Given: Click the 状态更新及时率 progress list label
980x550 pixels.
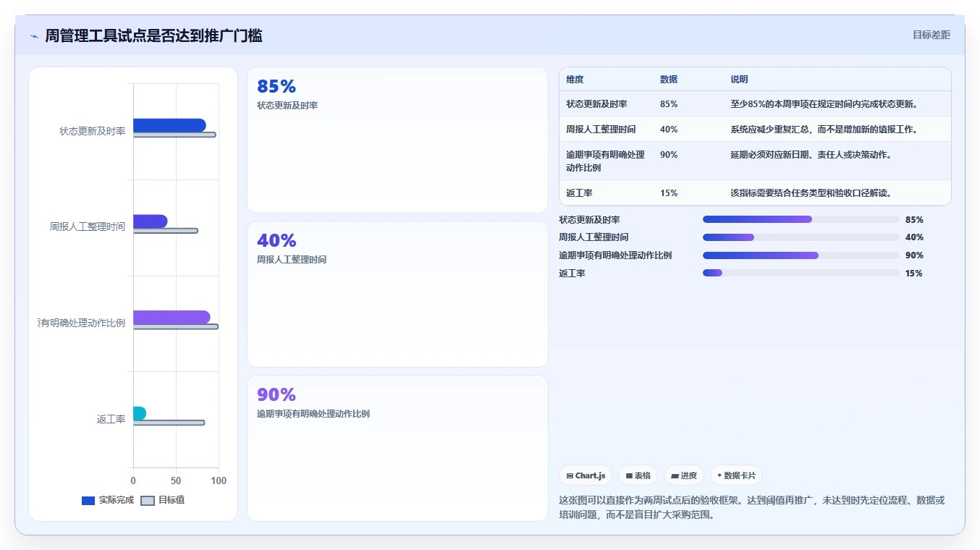Looking at the screenshot, I should click(589, 220).
